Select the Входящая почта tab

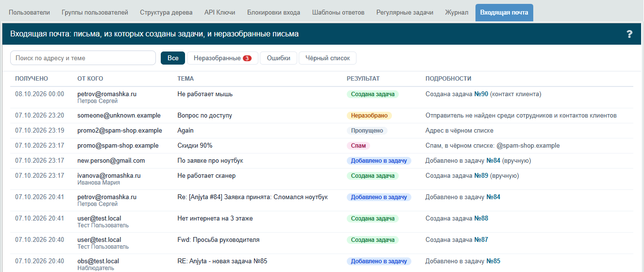click(504, 13)
